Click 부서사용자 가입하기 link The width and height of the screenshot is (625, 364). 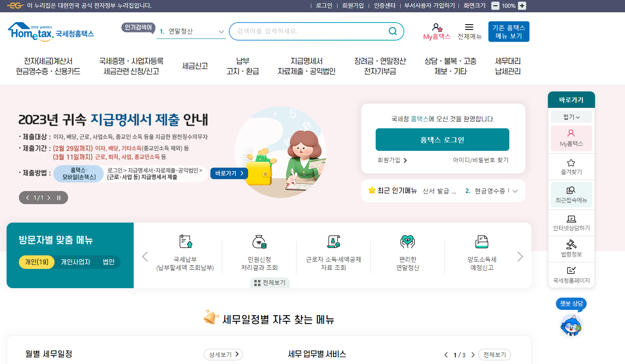(430, 6)
